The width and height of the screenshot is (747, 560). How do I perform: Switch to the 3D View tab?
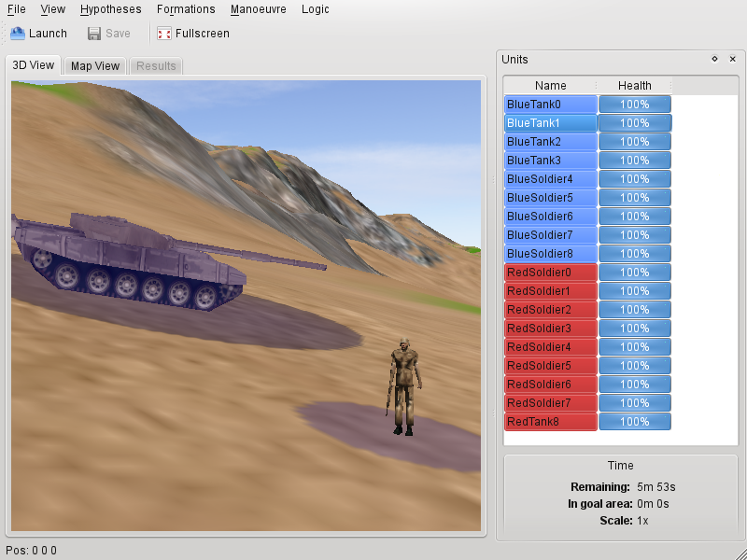click(34, 65)
